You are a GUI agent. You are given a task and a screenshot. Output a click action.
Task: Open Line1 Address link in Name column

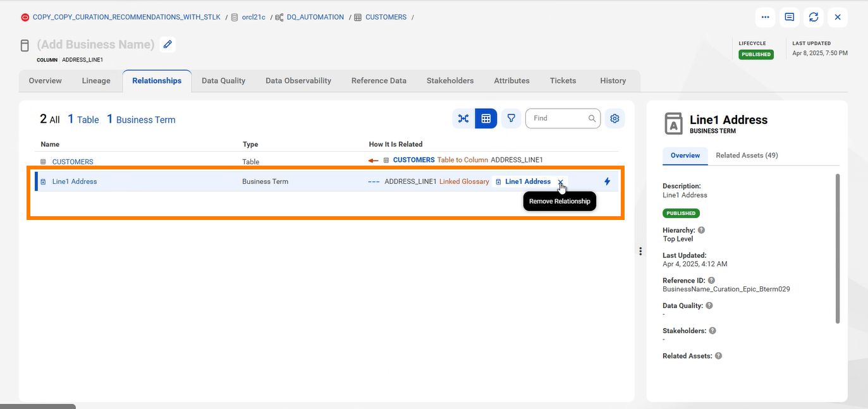click(75, 181)
